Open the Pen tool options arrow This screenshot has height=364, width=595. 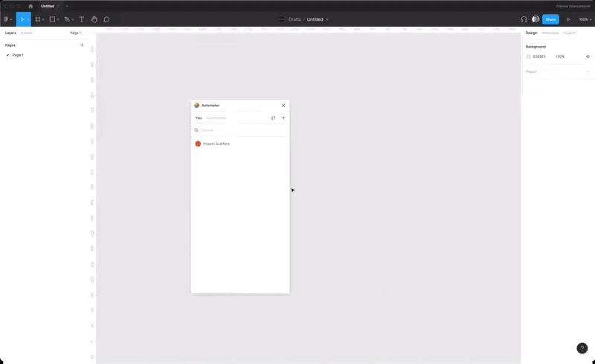tap(72, 19)
